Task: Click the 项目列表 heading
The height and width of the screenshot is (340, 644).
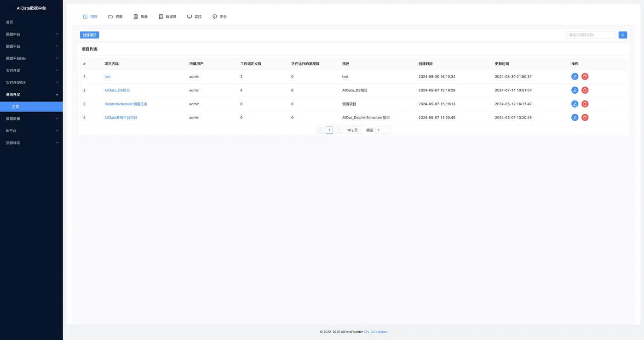Action: click(x=89, y=49)
